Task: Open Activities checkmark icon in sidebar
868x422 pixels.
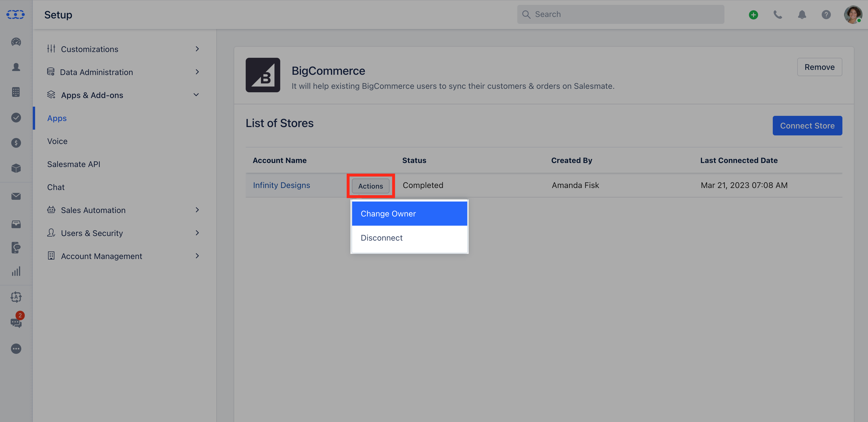Action: (x=16, y=118)
